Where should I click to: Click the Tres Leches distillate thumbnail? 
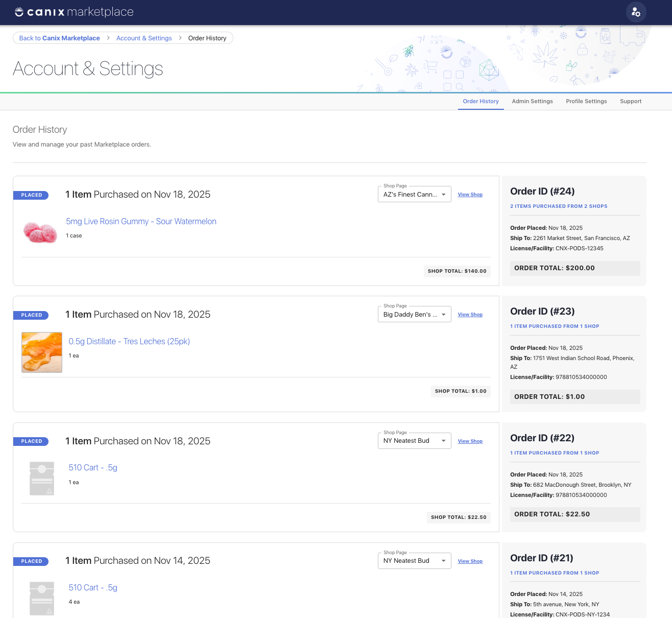pyautogui.click(x=42, y=352)
